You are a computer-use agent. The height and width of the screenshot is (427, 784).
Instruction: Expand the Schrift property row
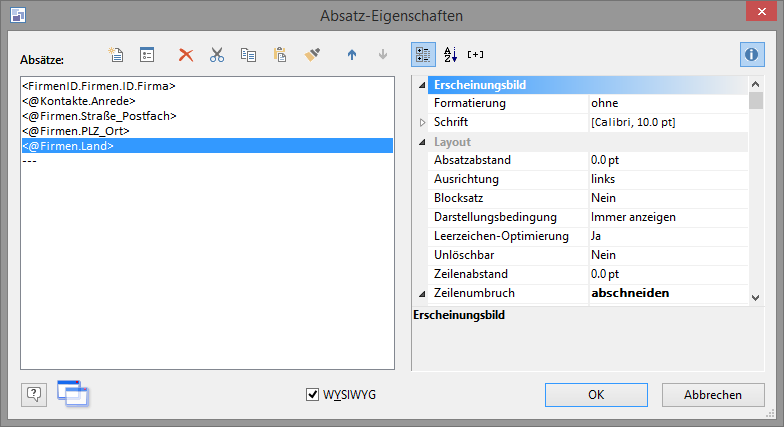click(x=422, y=122)
